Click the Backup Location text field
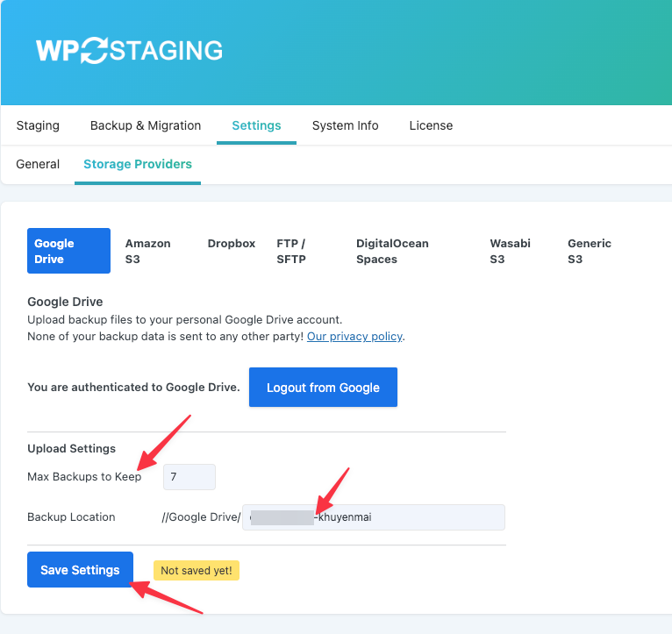672x634 pixels. pos(374,517)
